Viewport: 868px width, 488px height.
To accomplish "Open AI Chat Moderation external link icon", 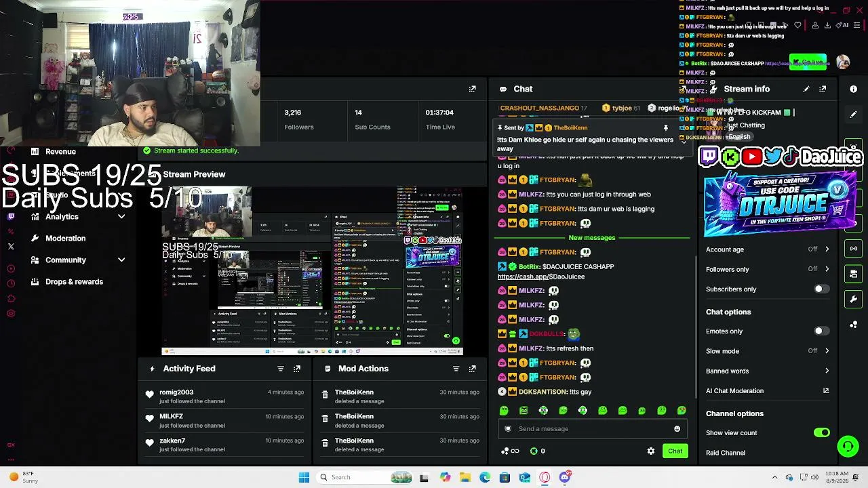I will coord(826,391).
